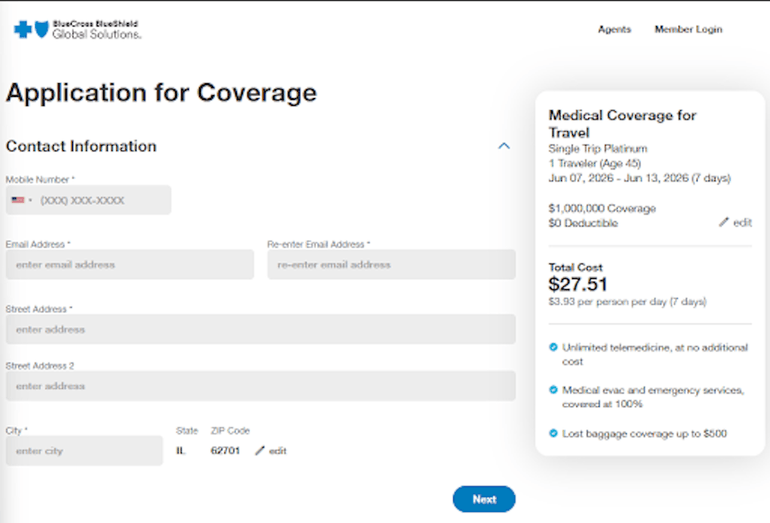The image size is (770, 523).
Task: Focus the Email Address field
Action: 130,265
